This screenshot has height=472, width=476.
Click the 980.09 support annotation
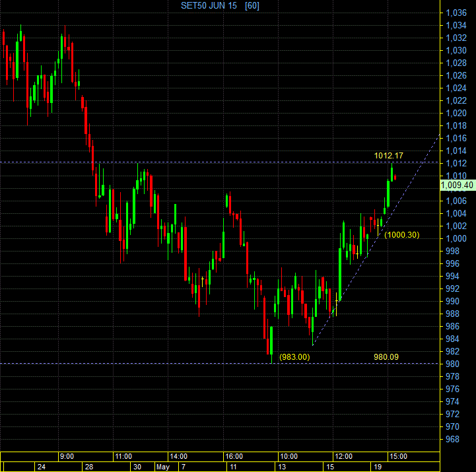(386, 357)
